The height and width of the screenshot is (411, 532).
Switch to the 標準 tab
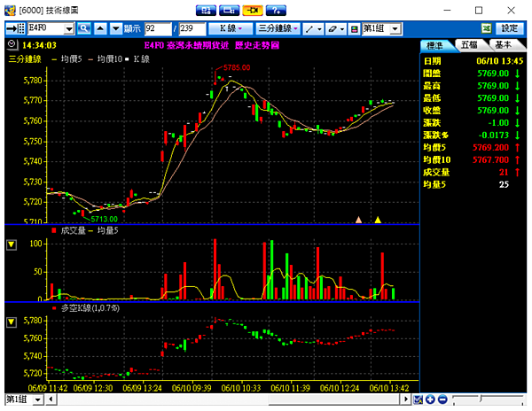coord(435,45)
